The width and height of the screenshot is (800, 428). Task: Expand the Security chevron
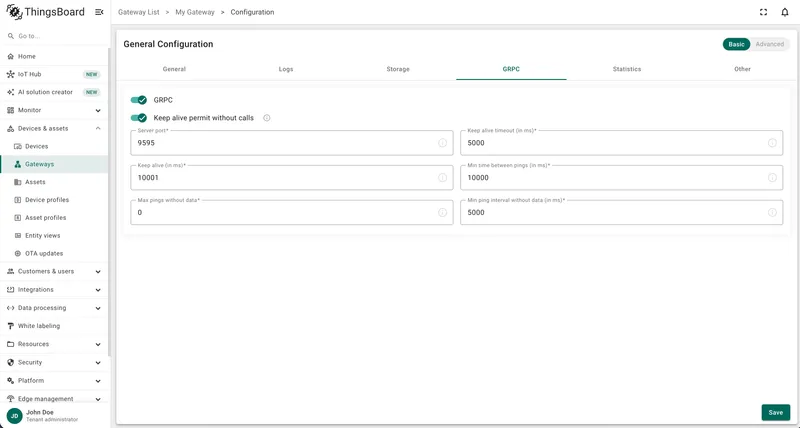coord(98,363)
